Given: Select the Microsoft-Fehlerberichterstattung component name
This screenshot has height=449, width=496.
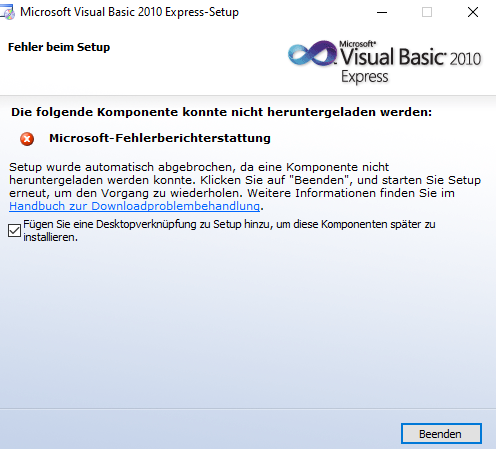Looking at the screenshot, I should 160,138.
